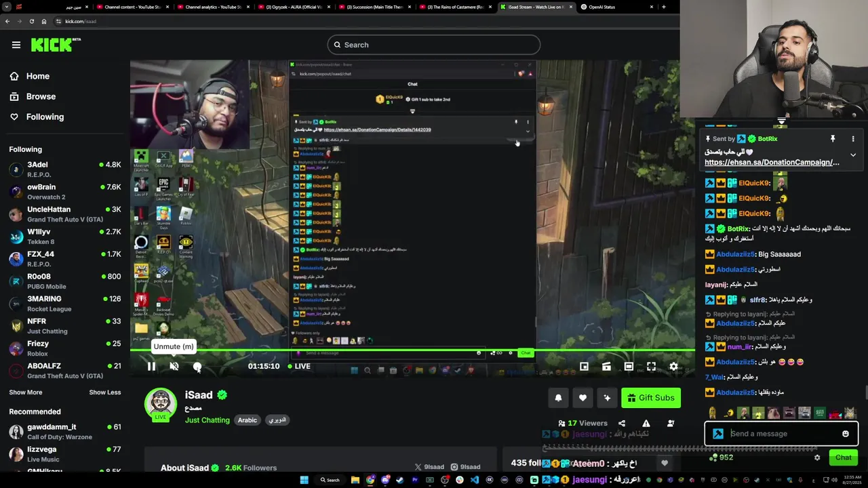The image size is (868, 488).
Task: Open ABOALFZ's channel in sidebar
Action: point(65,371)
